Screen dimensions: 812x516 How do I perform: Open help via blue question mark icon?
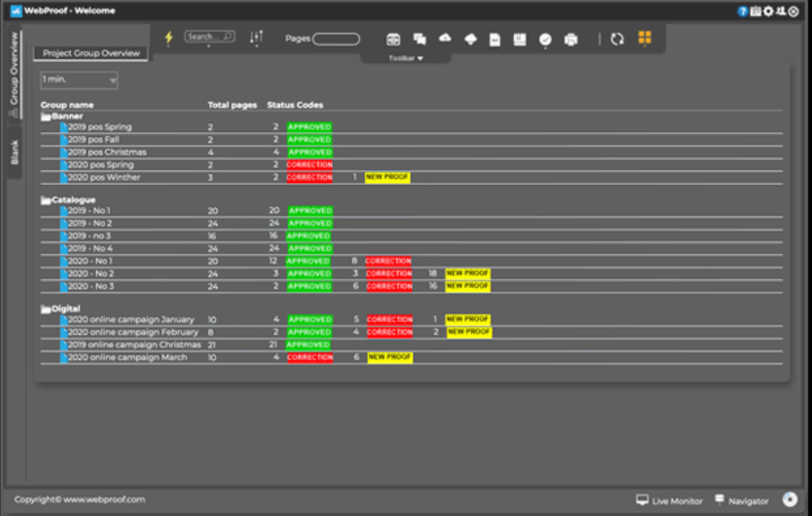coord(743,12)
